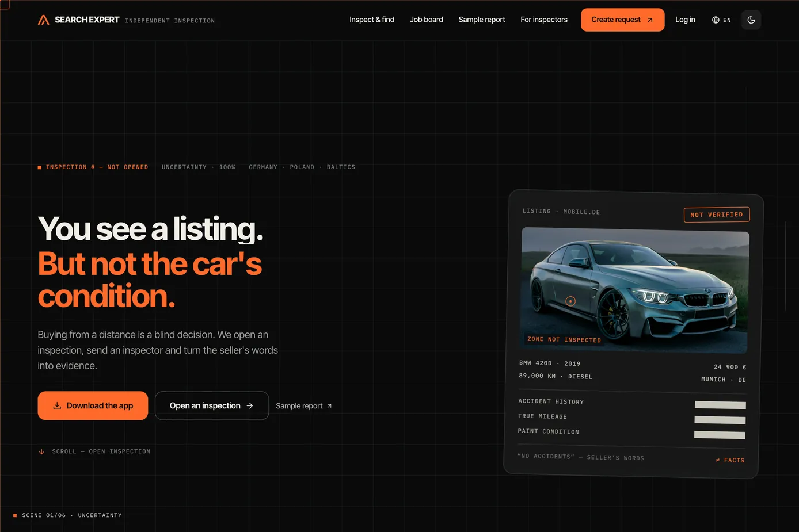The height and width of the screenshot is (532, 799).
Task: Click the Create request button
Action: point(622,20)
